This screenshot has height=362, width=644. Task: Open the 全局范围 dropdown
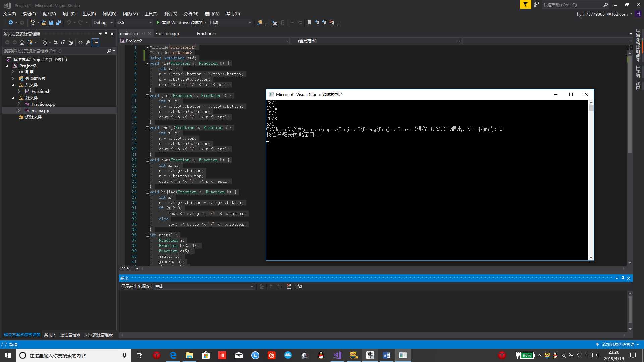point(376,41)
